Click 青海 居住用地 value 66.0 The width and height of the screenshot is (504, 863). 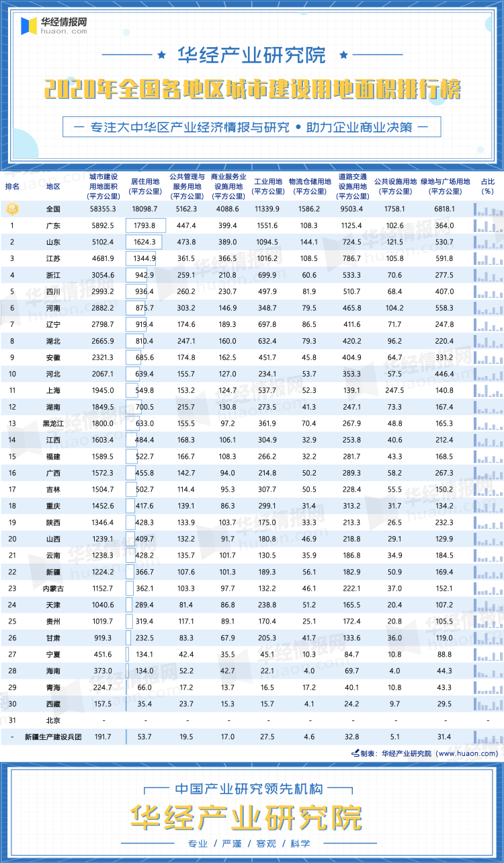point(144,687)
